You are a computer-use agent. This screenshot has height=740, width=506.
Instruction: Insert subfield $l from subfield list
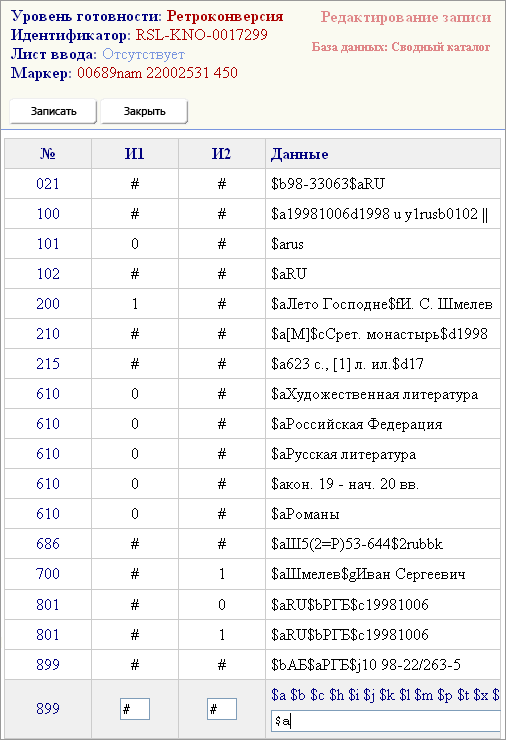[404, 695]
